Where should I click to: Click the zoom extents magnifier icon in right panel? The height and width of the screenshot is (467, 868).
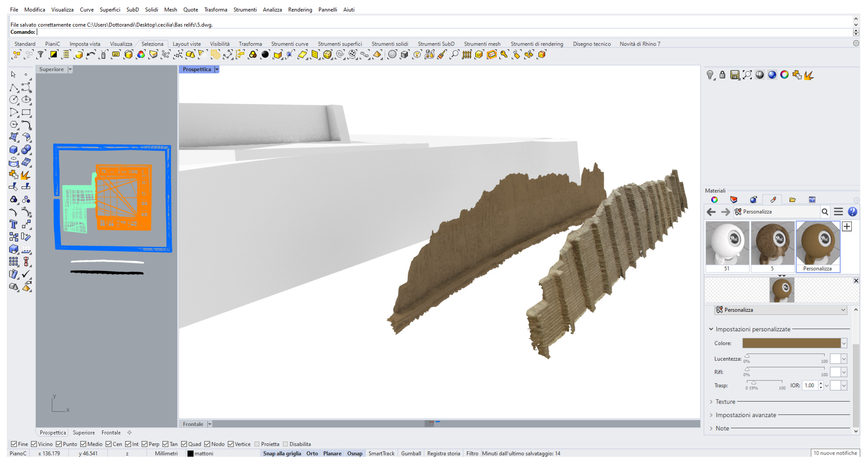(747, 74)
